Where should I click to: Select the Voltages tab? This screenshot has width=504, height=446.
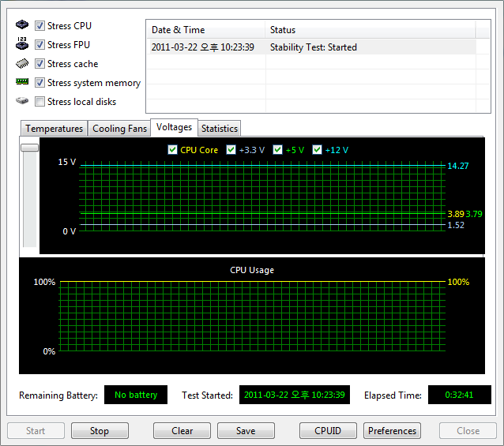(x=174, y=127)
